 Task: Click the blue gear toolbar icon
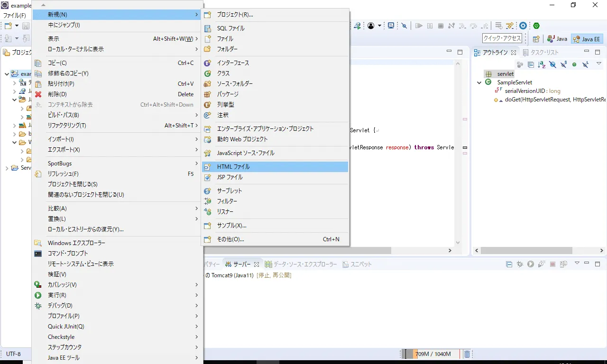point(523,26)
